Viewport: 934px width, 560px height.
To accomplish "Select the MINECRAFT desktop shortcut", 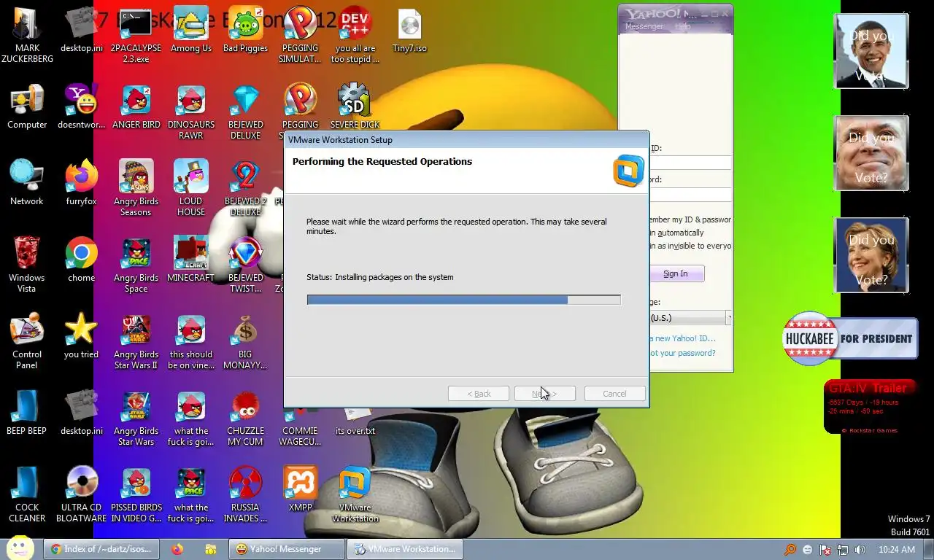I will (x=191, y=259).
